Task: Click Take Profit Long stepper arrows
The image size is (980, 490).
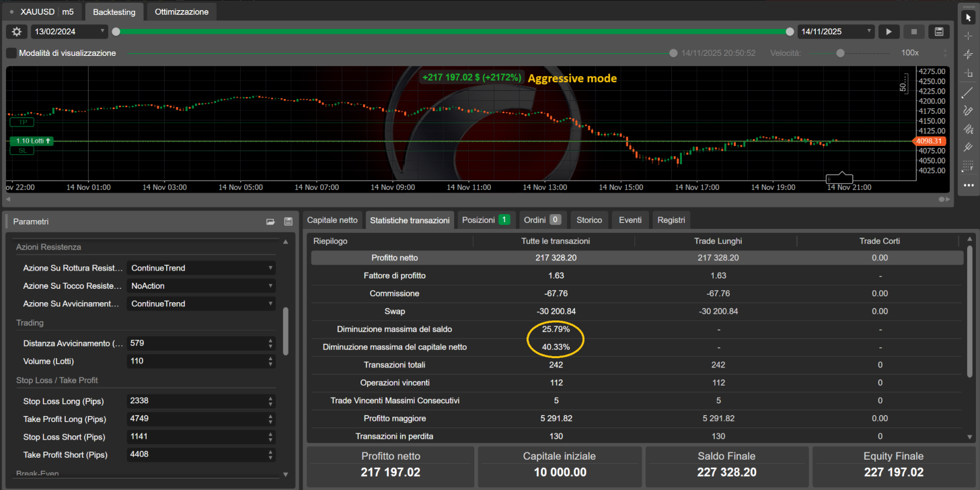Action: coord(270,419)
